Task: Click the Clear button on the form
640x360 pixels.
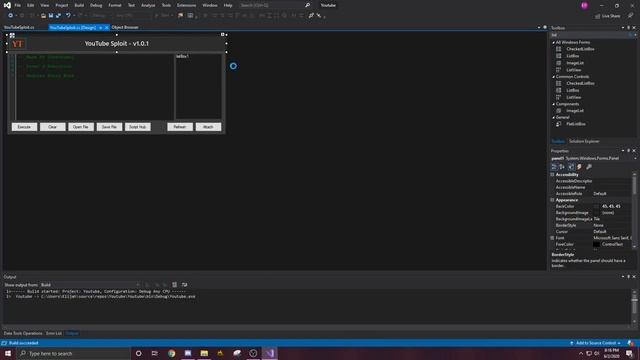Action: (53, 127)
